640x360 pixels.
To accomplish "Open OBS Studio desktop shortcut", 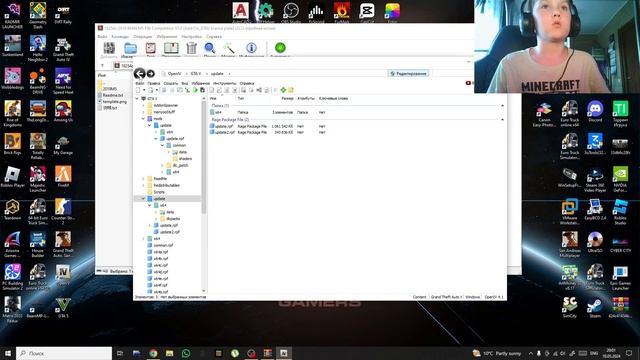I will (291, 12).
